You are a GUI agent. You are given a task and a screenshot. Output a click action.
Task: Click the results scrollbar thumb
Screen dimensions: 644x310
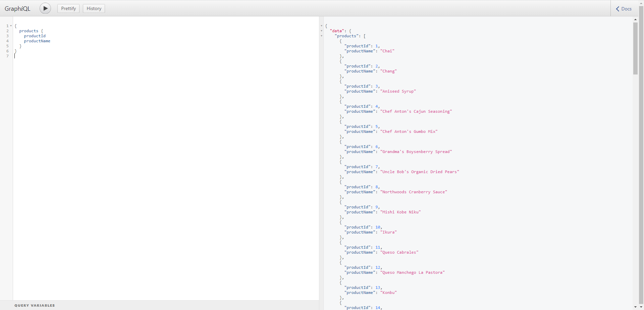click(x=636, y=49)
